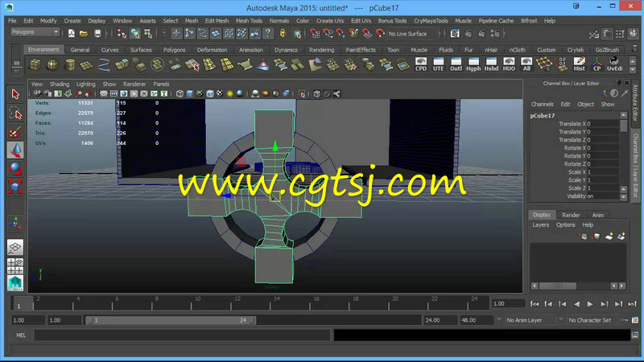Choose the Paint Selection tool
The width and height of the screenshot is (644, 362).
click(x=15, y=132)
